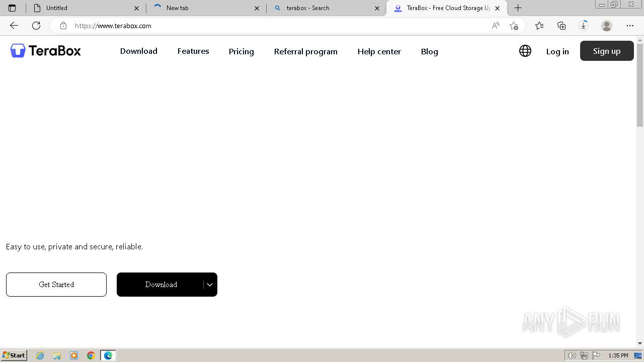Click the vertical scrollbar thumb

click(640, 85)
